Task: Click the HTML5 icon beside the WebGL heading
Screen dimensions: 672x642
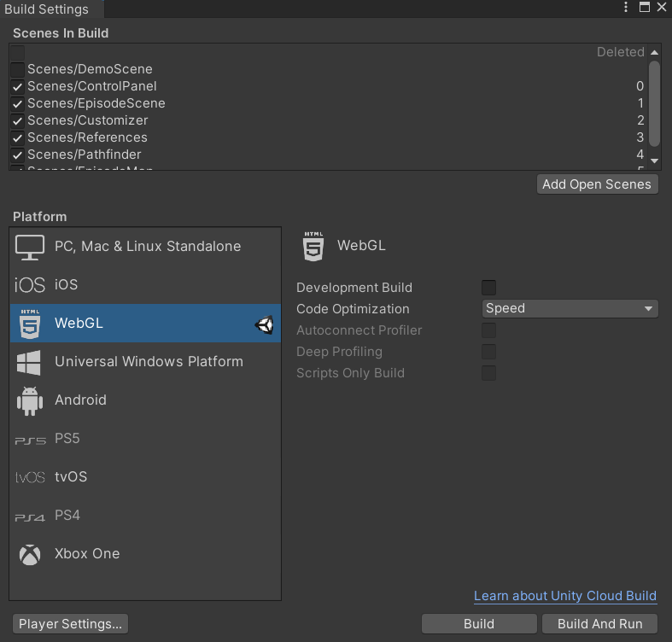Action: [313, 247]
